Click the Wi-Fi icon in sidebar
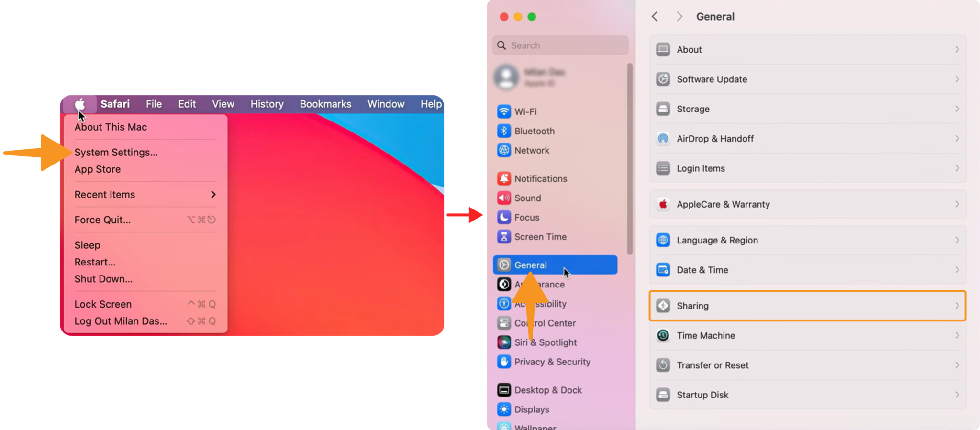This screenshot has width=980, height=430. tap(504, 111)
